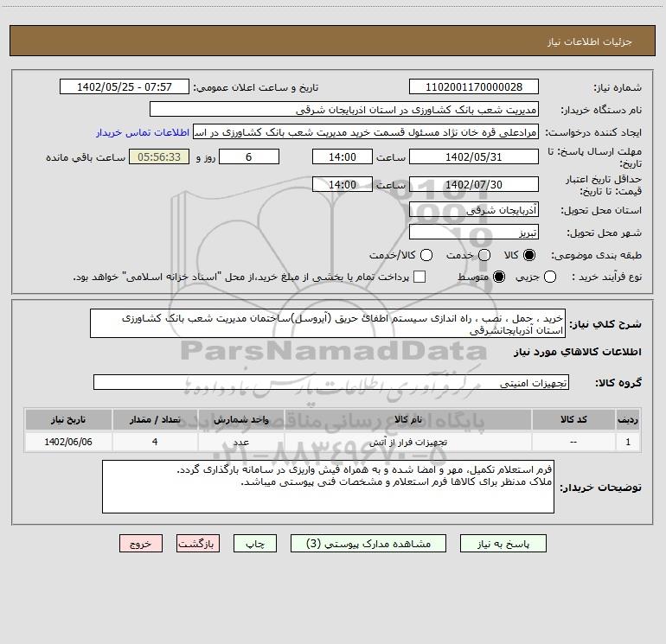
Task: Click row number 1 cell
Action: pos(628,442)
